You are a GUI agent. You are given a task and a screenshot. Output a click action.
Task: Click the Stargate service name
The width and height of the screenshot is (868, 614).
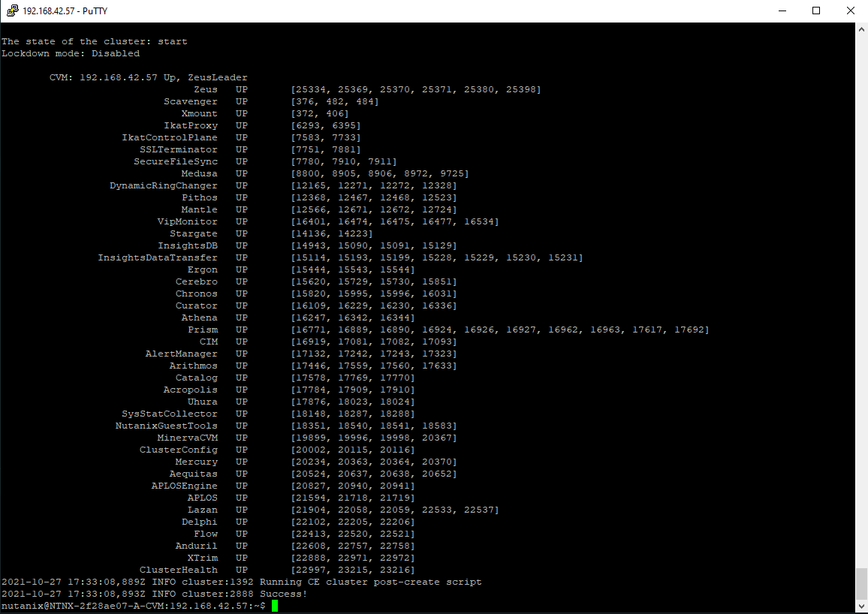(193, 233)
